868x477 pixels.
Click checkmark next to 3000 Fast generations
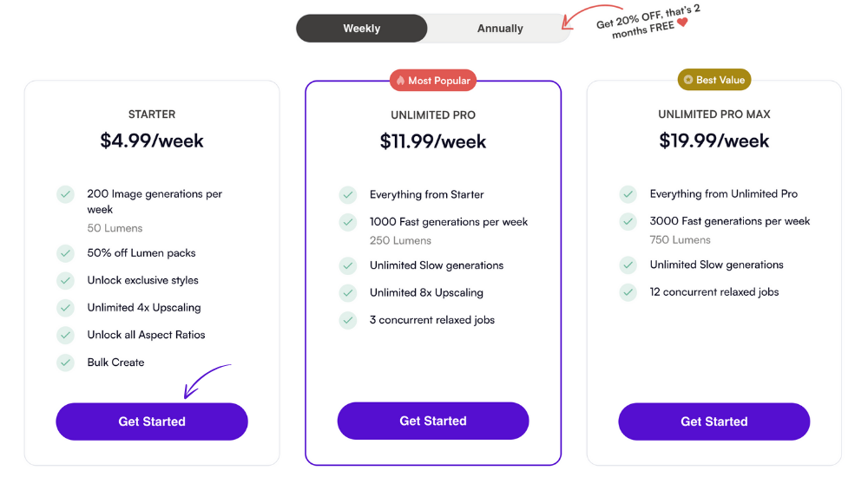(628, 221)
